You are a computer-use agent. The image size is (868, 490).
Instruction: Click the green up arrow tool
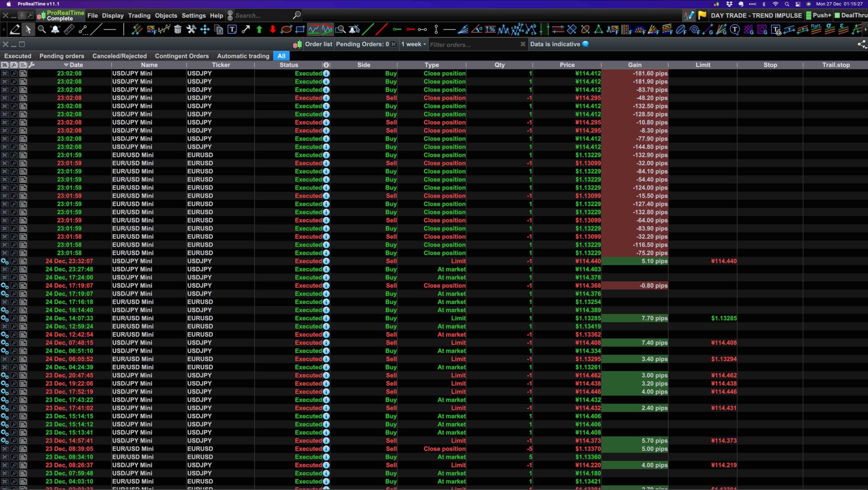tap(259, 29)
